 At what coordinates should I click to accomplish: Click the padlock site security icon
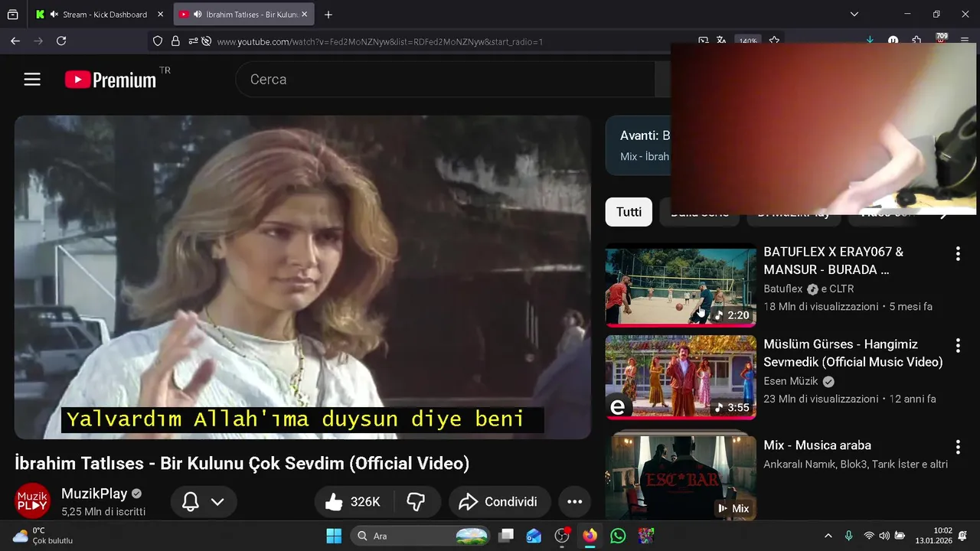pyautogui.click(x=175, y=41)
